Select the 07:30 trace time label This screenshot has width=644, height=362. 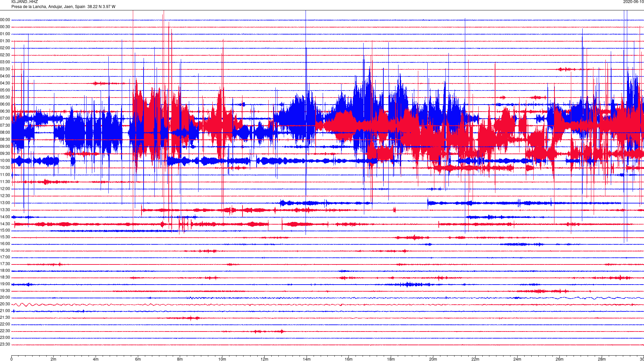[5, 126]
